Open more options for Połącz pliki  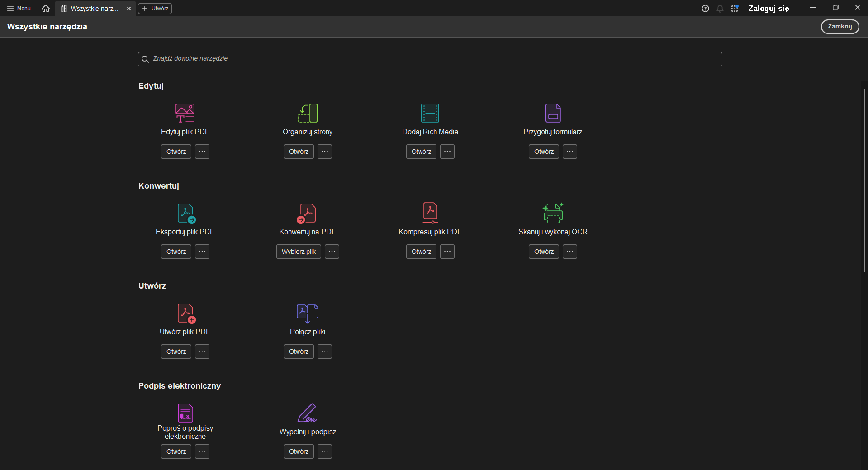[x=325, y=351]
